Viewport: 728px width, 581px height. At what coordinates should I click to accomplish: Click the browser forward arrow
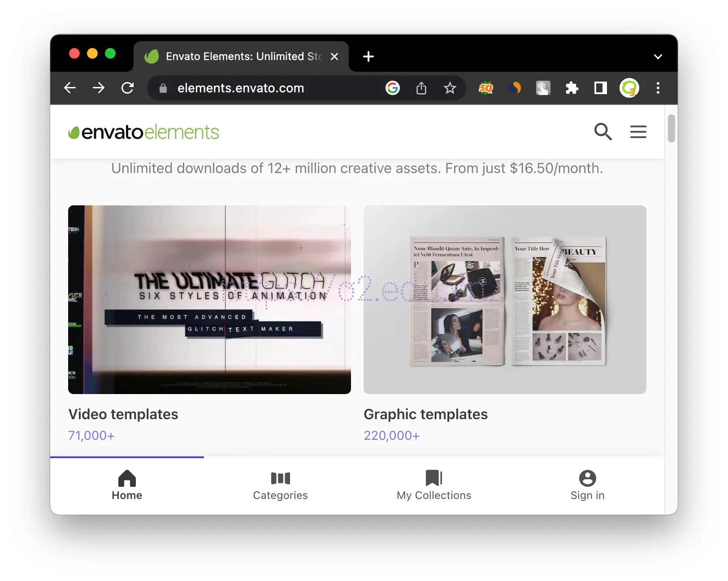(99, 88)
